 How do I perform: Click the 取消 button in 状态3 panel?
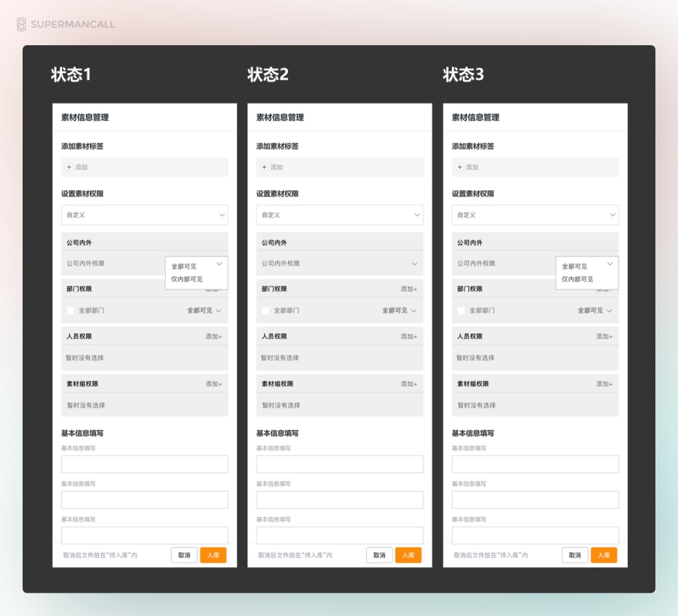574,555
